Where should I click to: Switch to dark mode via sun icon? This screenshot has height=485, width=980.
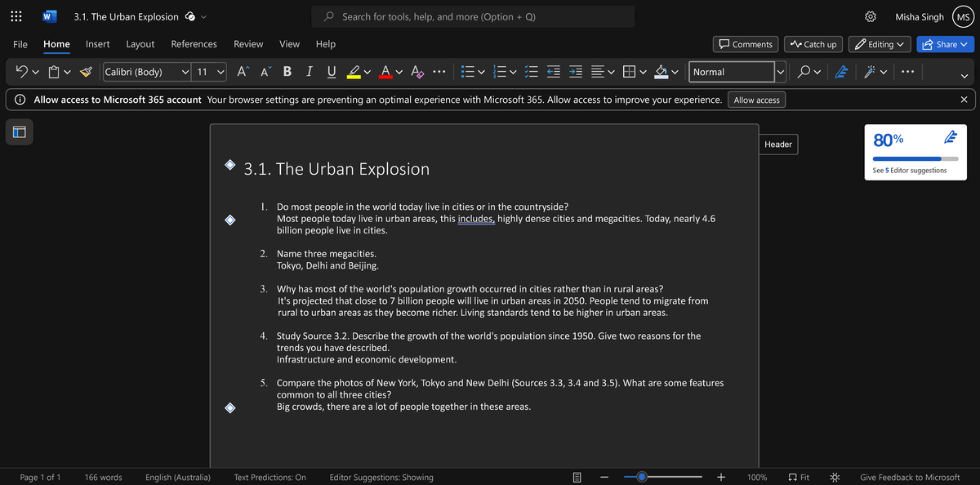coord(834,477)
